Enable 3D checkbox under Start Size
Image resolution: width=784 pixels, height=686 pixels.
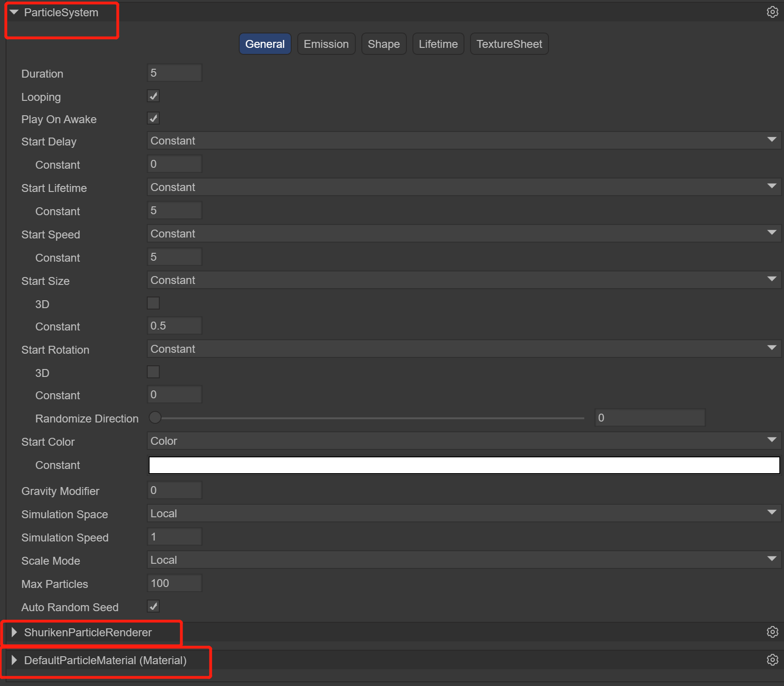pyautogui.click(x=153, y=303)
